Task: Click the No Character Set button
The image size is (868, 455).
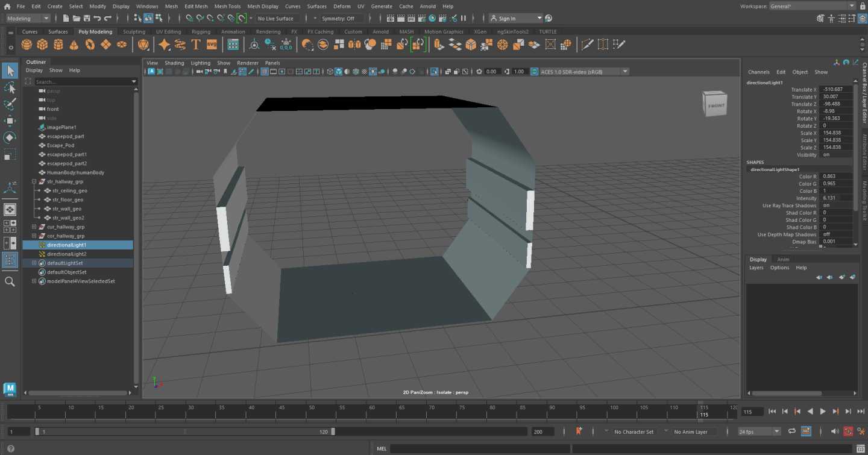Action: coord(634,431)
